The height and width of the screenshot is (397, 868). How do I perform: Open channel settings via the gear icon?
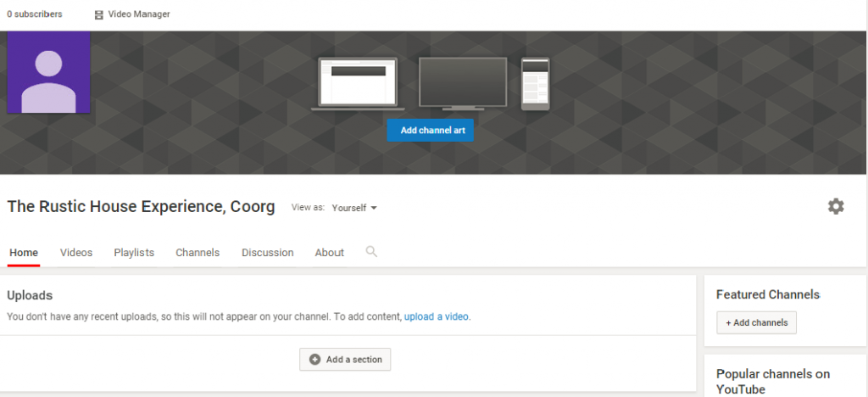[836, 206]
